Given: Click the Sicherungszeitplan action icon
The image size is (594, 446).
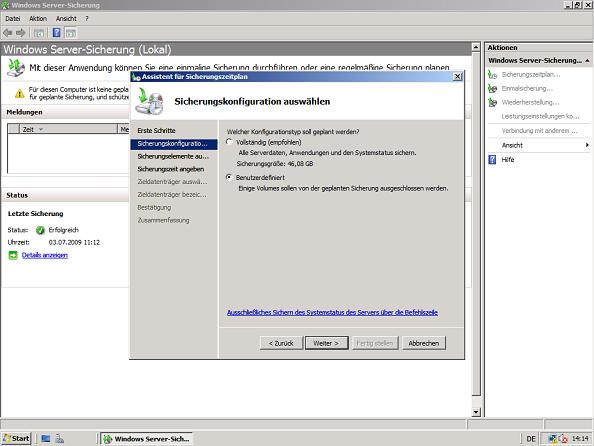Looking at the screenshot, I should (x=492, y=74).
